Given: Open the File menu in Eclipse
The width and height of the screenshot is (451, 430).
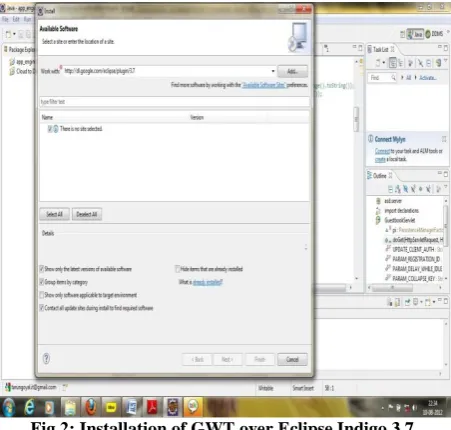Looking at the screenshot, I should click(x=5, y=19).
